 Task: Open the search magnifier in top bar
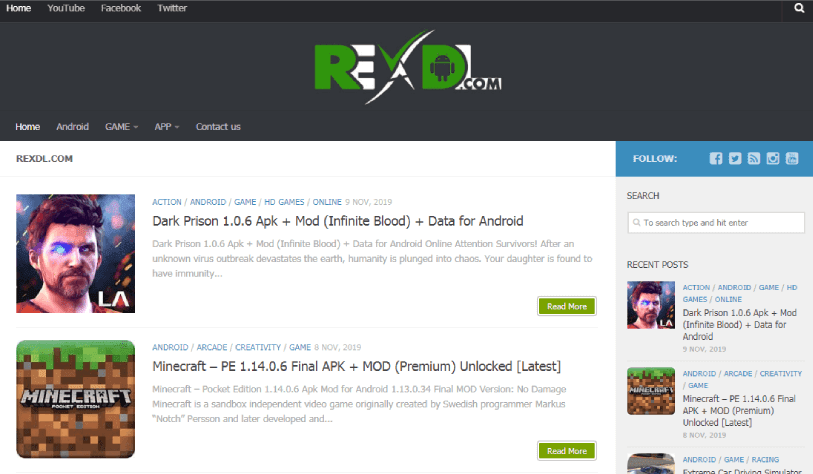pos(799,8)
